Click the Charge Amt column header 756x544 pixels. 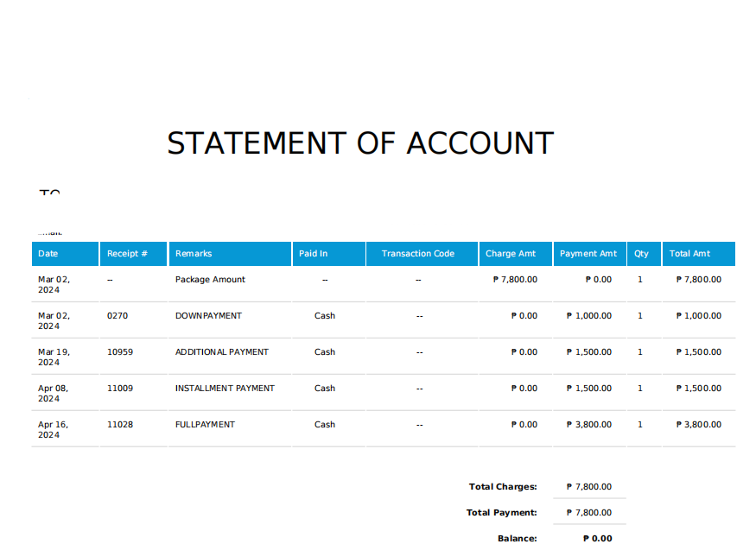point(516,254)
